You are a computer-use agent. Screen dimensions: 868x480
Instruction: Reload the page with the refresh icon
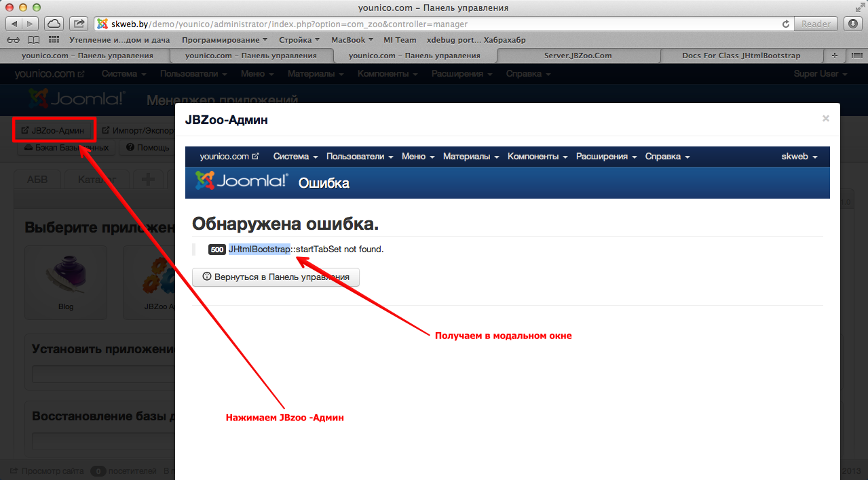click(786, 24)
